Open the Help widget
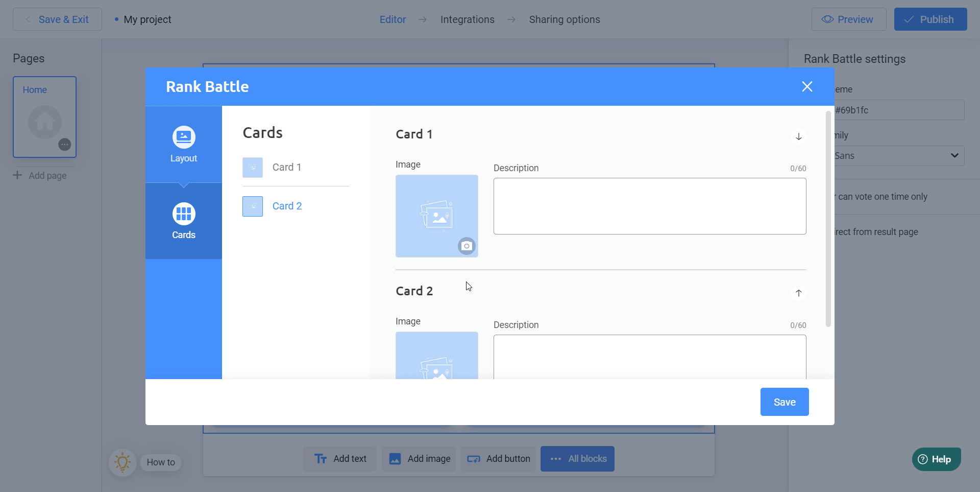 [x=936, y=459]
